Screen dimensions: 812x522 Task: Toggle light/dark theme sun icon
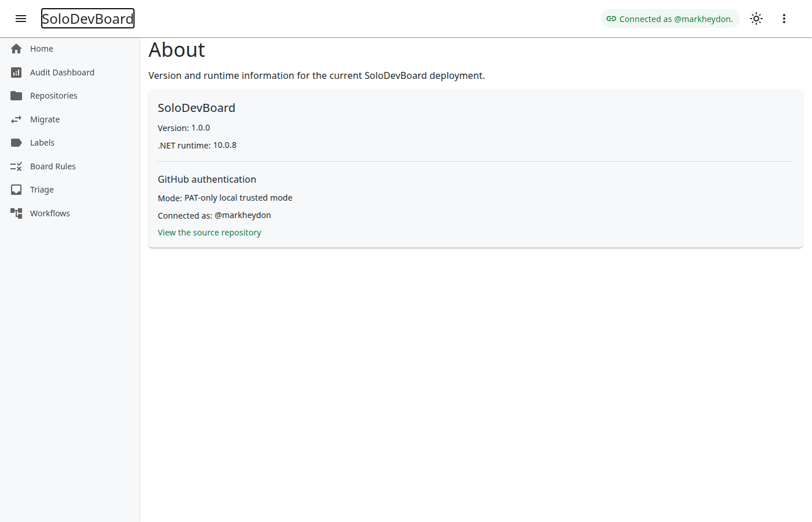(756, 19)
